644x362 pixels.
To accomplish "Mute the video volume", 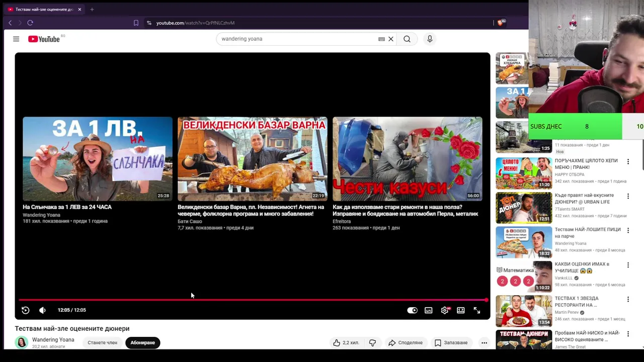I will click(42, 310).
